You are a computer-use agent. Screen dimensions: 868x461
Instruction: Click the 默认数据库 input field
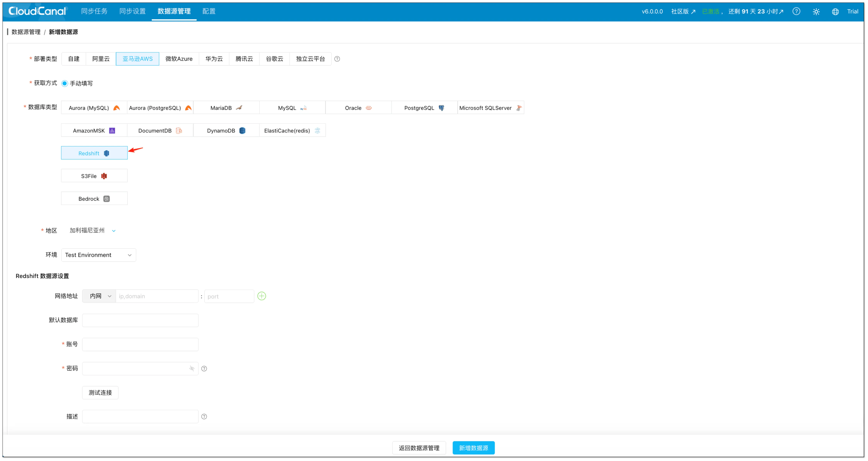pos(140,320)
